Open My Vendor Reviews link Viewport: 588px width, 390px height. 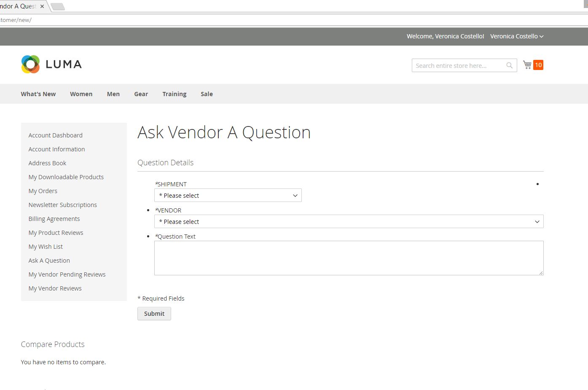point(55,288)
